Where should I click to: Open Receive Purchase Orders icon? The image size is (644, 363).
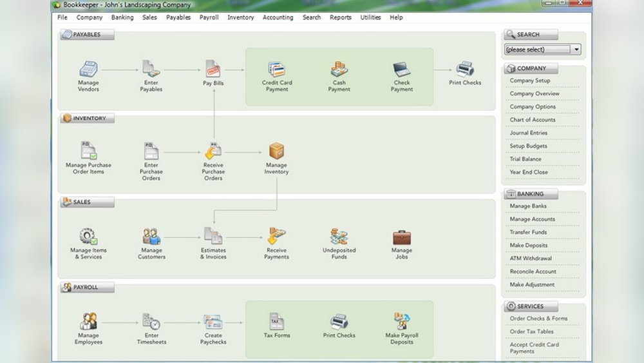click(x=213, y=152)
